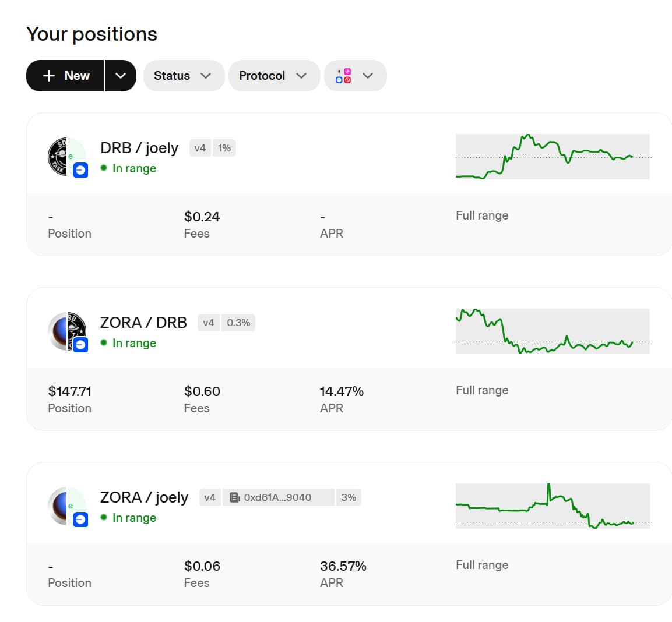Viewport: 672px width, 622px height.
Task: Open the Protocol filter dropdown
Action: pyautogui.click(x=273, y=76)
